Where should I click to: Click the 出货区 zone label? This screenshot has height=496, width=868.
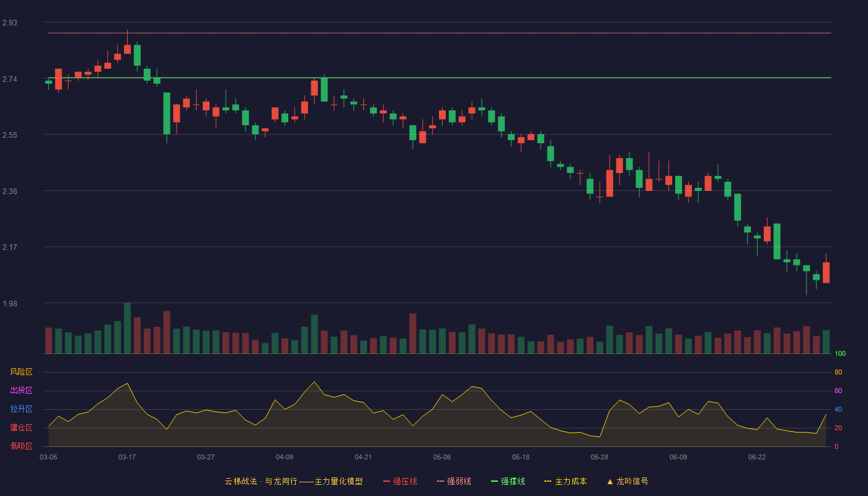[x=21, y=391]
